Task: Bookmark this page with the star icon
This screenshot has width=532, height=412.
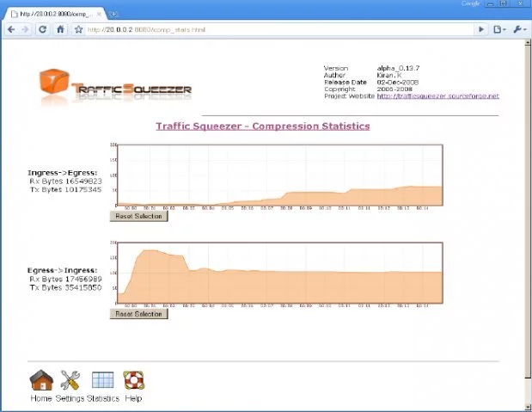Action: 78,29
